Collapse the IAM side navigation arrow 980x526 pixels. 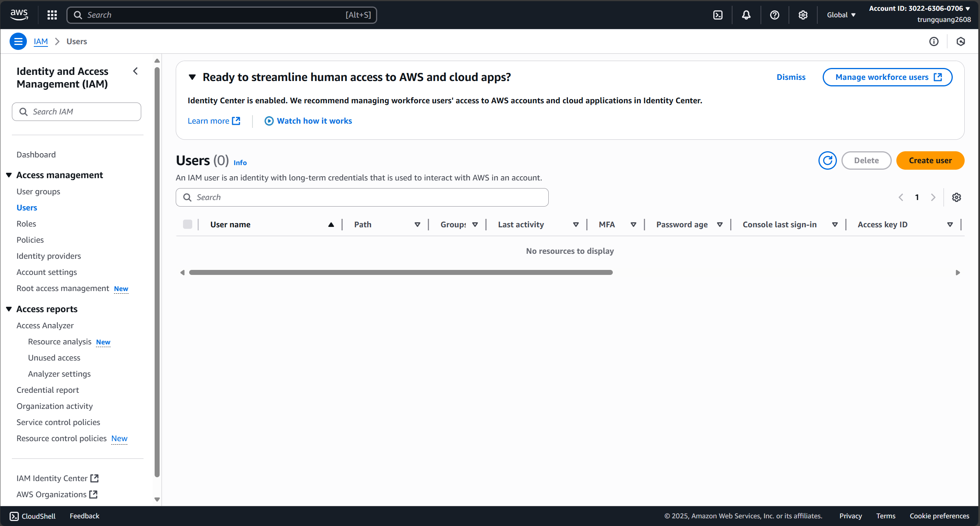[135, 71]
